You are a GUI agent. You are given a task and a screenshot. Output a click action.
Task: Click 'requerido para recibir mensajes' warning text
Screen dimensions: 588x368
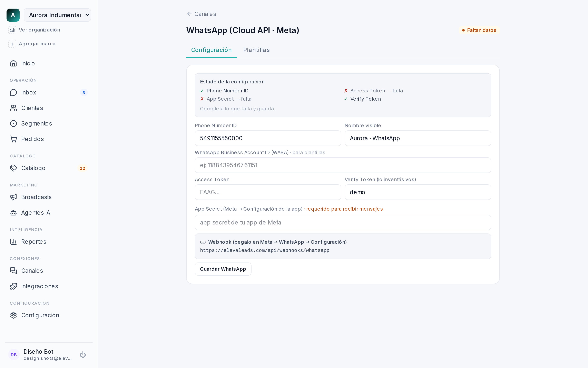(x=344, y=209)
